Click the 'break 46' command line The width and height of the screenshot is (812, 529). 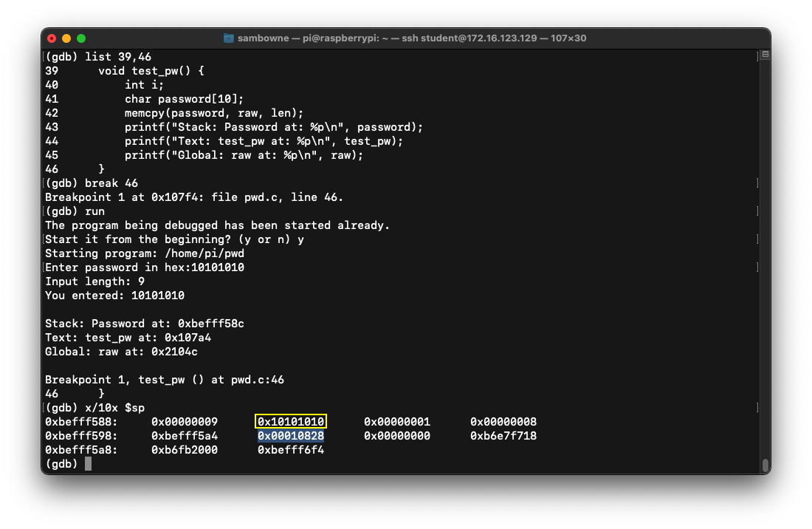click(x=92, y=183)
